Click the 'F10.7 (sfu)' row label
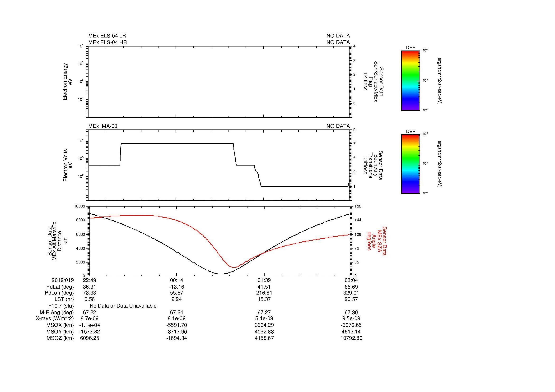The image size is (555, 392). 61,306
